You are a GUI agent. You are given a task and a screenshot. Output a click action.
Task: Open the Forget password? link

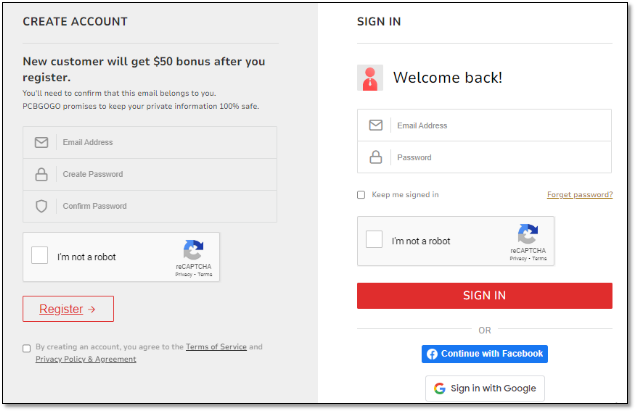click(580, 195)
